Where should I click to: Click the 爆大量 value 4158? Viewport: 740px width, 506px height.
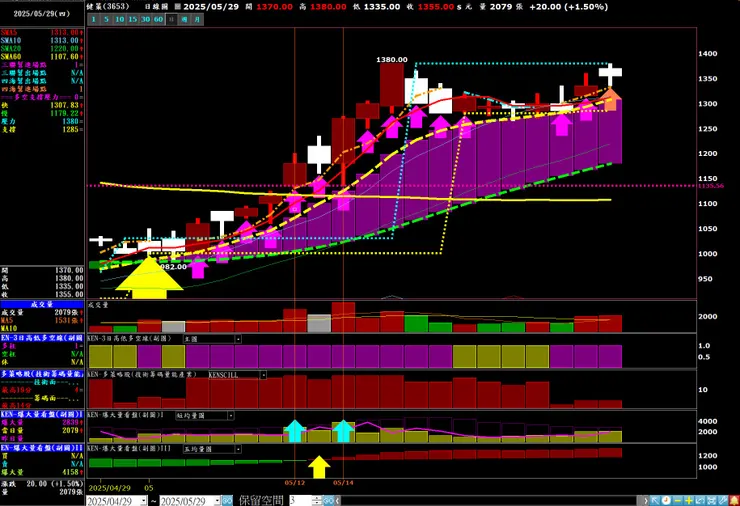click(71, 472)
